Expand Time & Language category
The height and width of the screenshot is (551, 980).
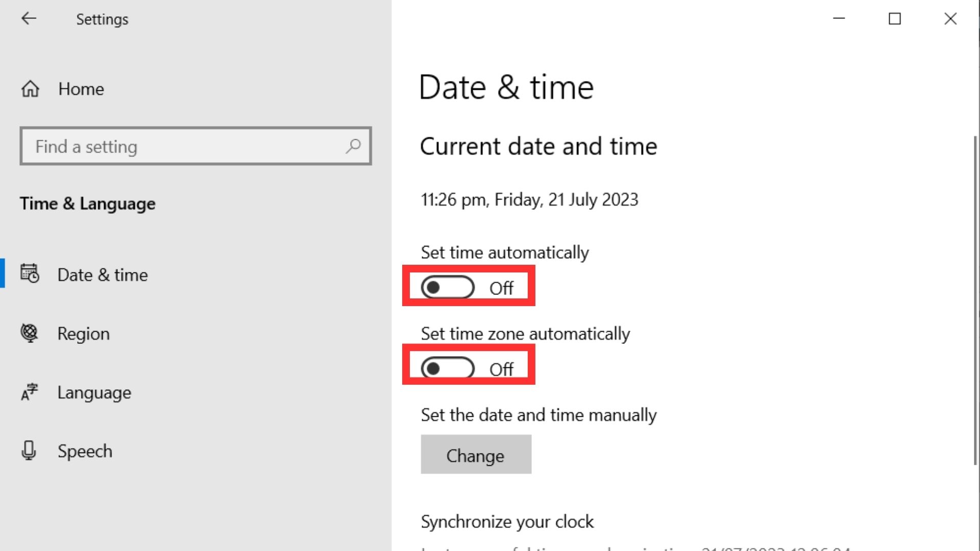[87, 203]
